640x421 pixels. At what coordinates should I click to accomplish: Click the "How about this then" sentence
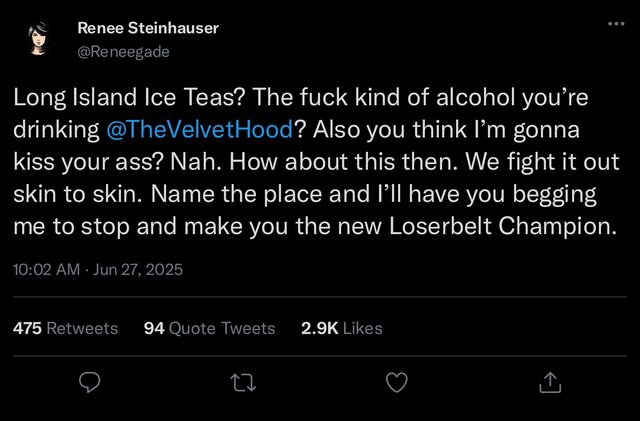(x=331, y=162)
